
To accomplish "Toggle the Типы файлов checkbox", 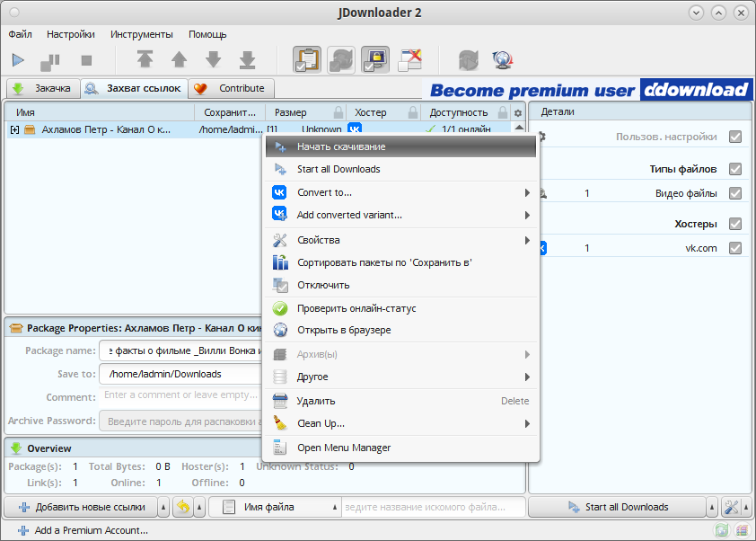I will (x=735, y=169).
